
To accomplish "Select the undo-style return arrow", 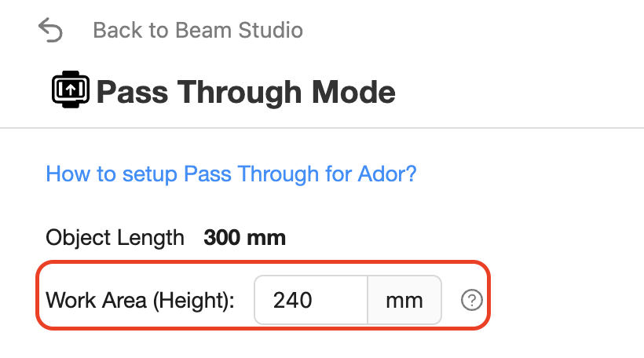I will click(50, 30).
